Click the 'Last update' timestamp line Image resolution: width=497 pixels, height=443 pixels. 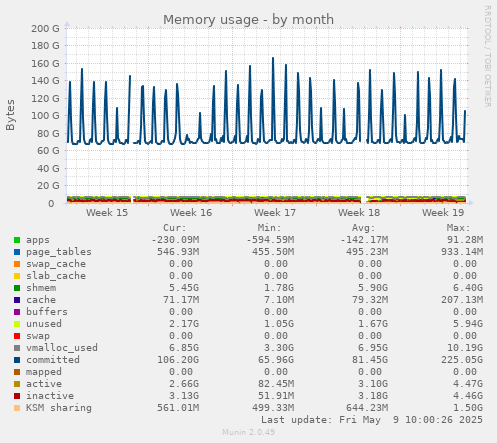coord(372,420)
